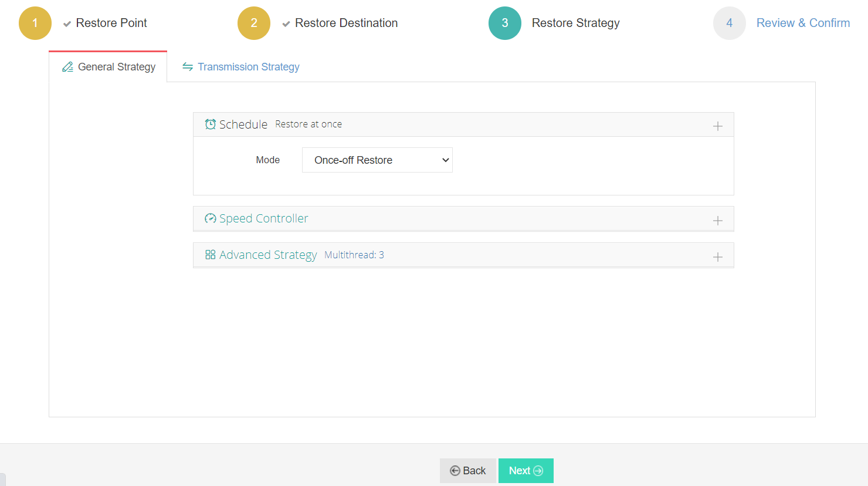This screenshot has width=868, height=486.
Task: Click the step 3 circle for Restore Strategy
Action: (x=505, y=23)
